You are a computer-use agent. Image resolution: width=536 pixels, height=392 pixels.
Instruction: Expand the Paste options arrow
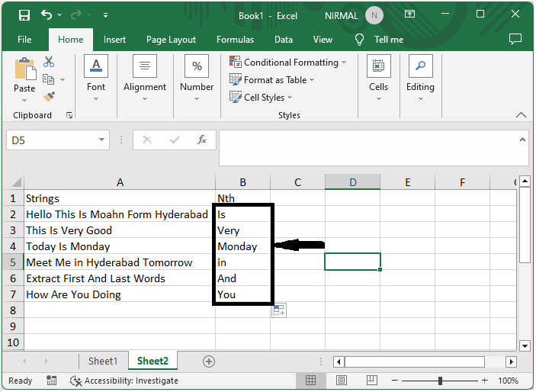24,100
